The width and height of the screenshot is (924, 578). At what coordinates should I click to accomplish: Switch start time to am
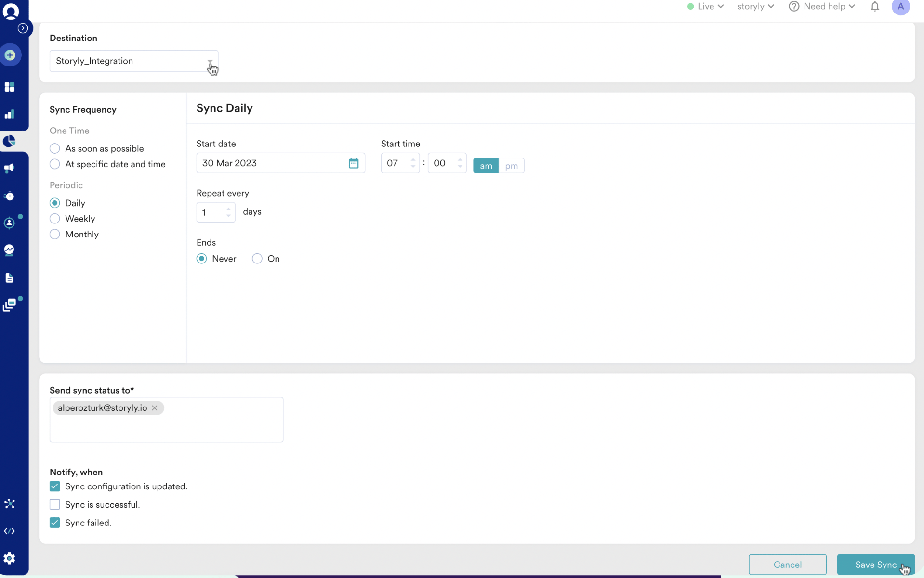pyautogui.click(x=486, y=166)
